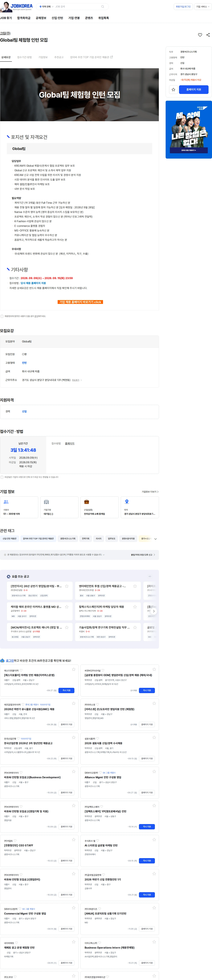Click the 산업(업종) briefcase icon card
Screen dimensions: 212x980
[100, 507]
